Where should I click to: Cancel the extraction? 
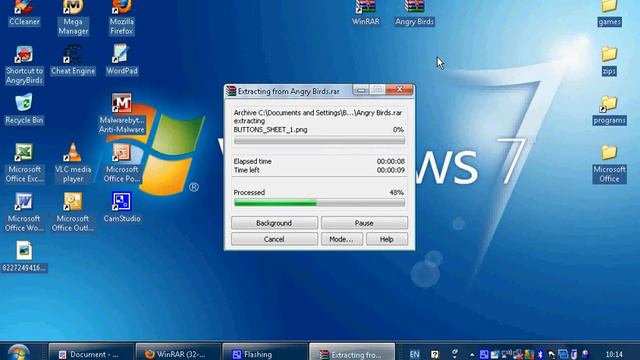click(x=274, y=239)
